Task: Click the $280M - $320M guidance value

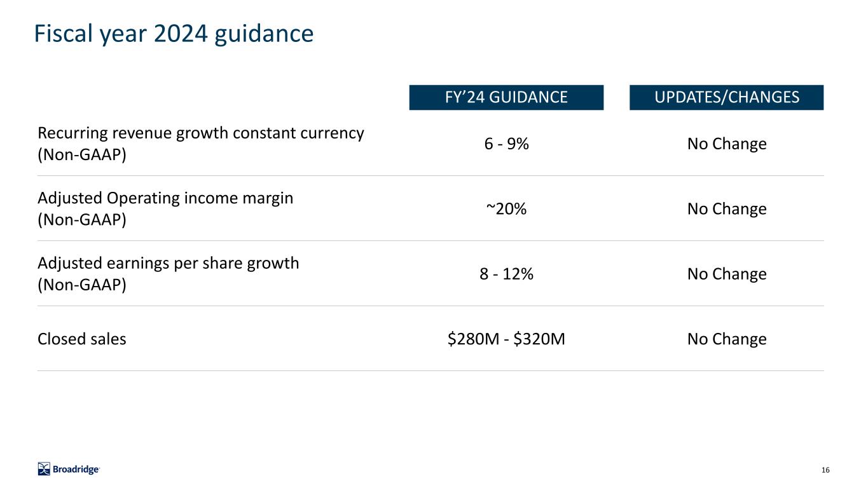Action: pos(506,339)
